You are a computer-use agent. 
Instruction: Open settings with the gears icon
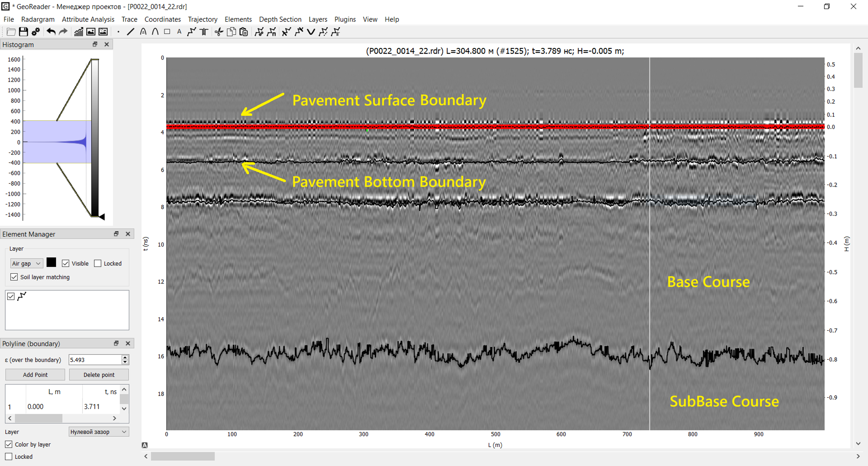click(36, 32)
